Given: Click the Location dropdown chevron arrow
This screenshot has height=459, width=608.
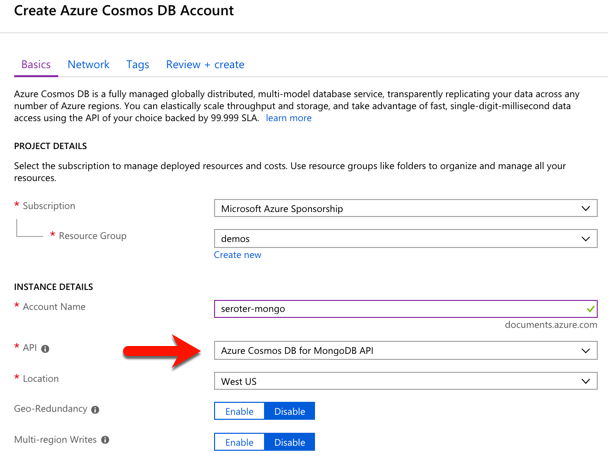Looking at the screenshot, I should tap(586, 381).
